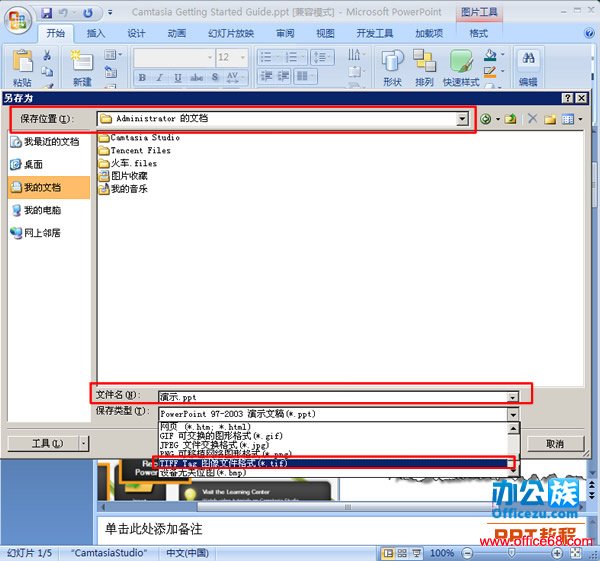Open the file name dropdown arrow

pyautogui.click(x=512, y=397)
